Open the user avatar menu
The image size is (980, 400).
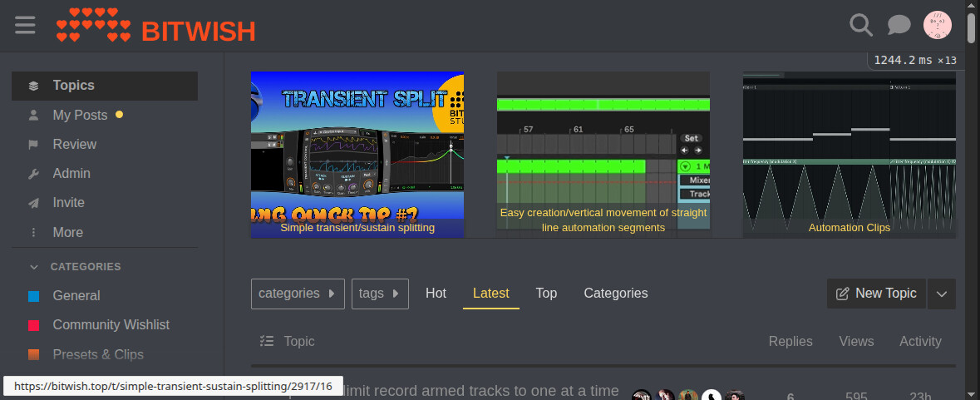click(938, 25)
